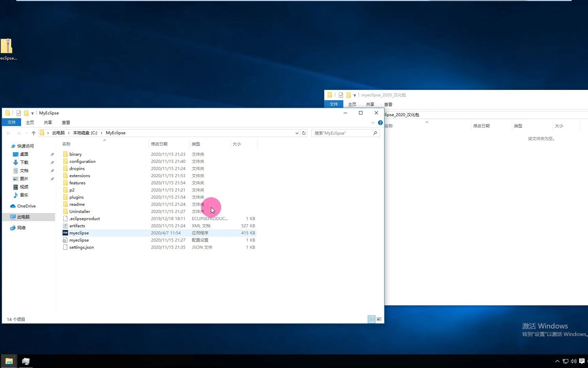
Task: Show hidden system tray icons
Action: (557, 361)
